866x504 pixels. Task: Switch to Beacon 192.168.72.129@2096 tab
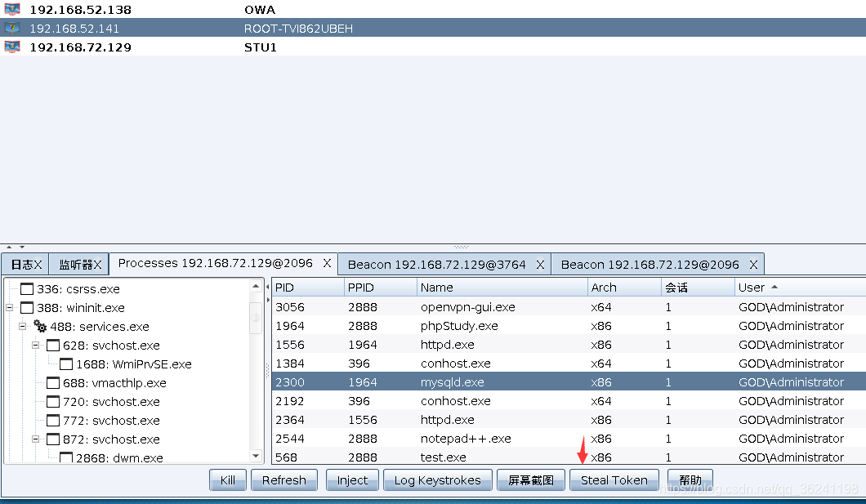coord(649,265)
